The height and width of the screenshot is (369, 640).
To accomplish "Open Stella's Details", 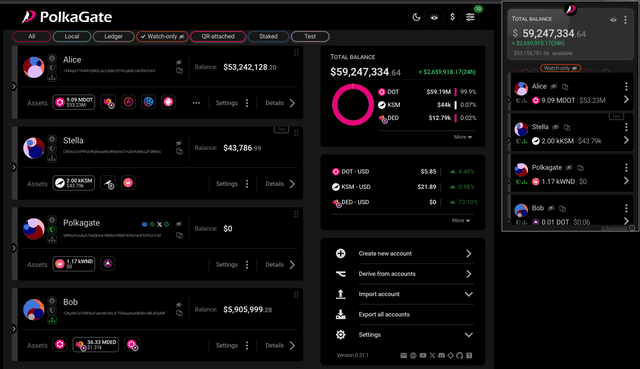I will tap(280, 184).
